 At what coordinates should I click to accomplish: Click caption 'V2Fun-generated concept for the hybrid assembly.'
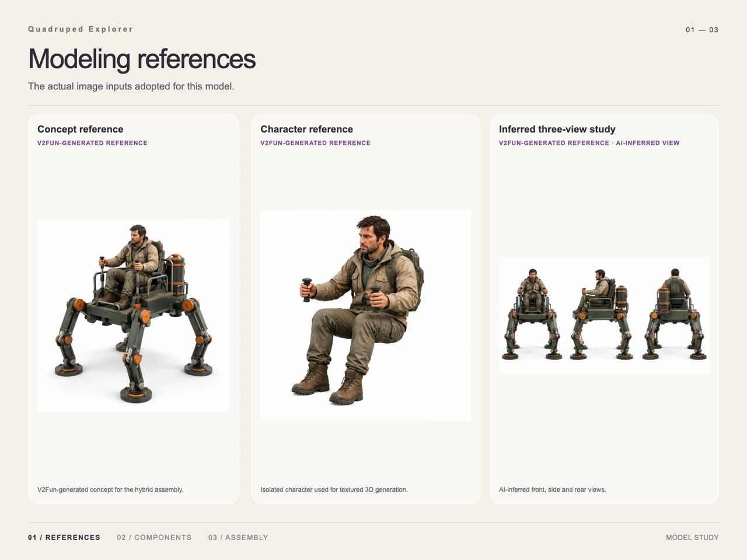pos(110,489)
